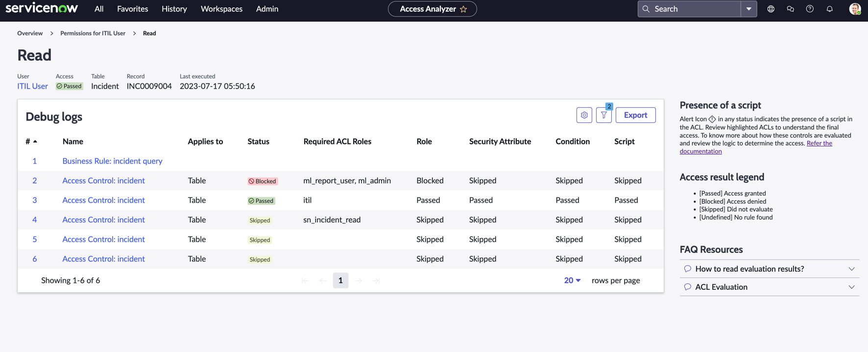Open the debug logs filter funnel
The width and height of the screenshot is (868, 352).
coord(604,115)
